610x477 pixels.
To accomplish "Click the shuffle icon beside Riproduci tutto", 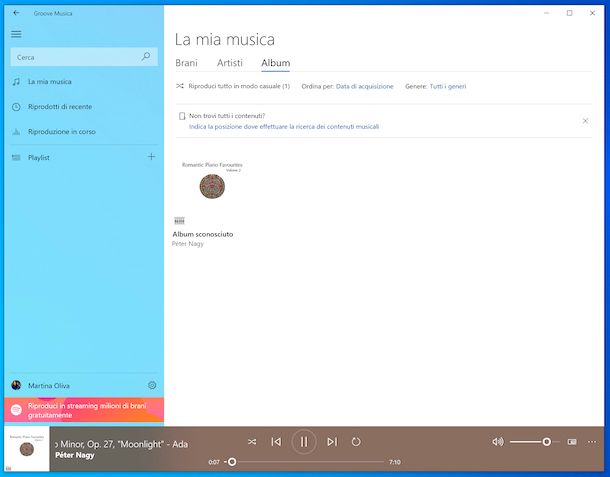I will [x=180, y=86].
